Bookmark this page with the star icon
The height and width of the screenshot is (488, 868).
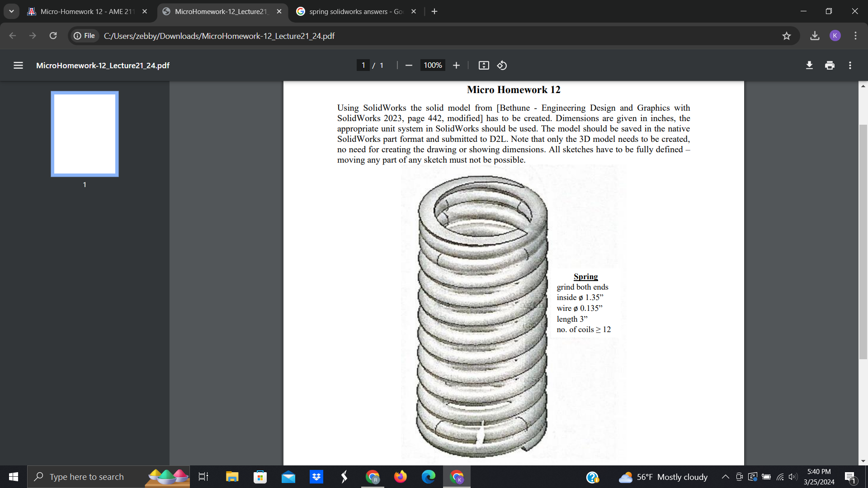[x=787, y=36]
